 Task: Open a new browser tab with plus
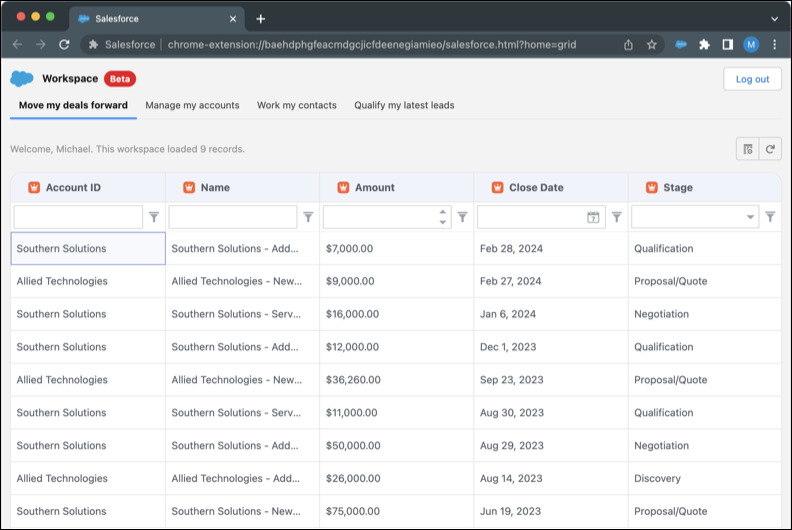click(x=260, y=19)
